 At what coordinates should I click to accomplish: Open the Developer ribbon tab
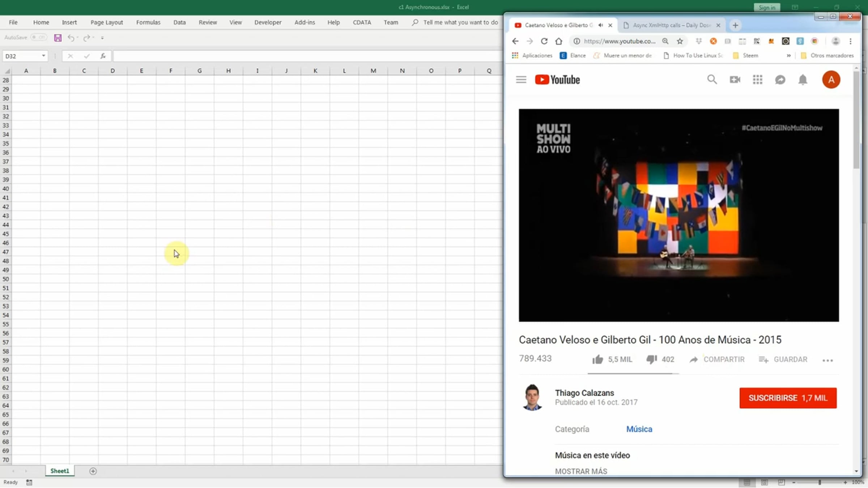[268, 22]
